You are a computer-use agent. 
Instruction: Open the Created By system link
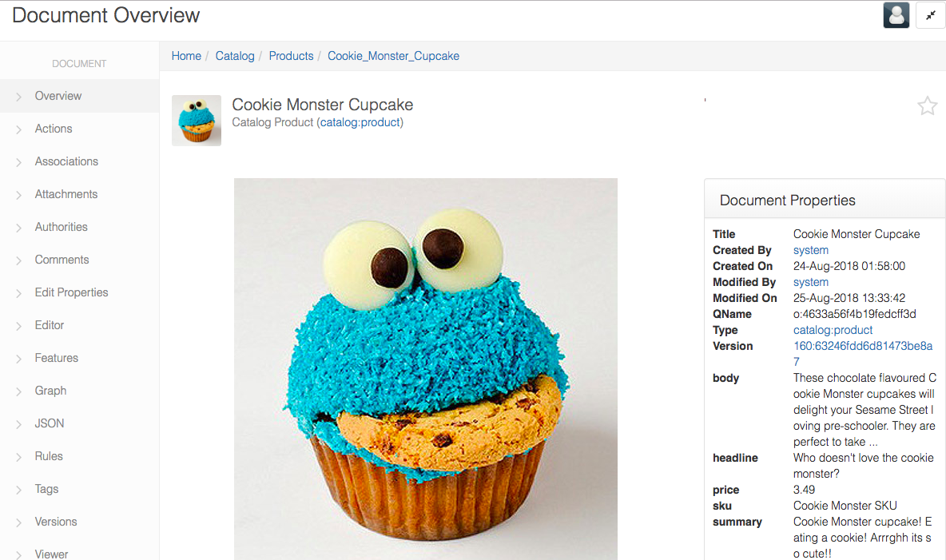pyautogui.click(x=810, y=250)
